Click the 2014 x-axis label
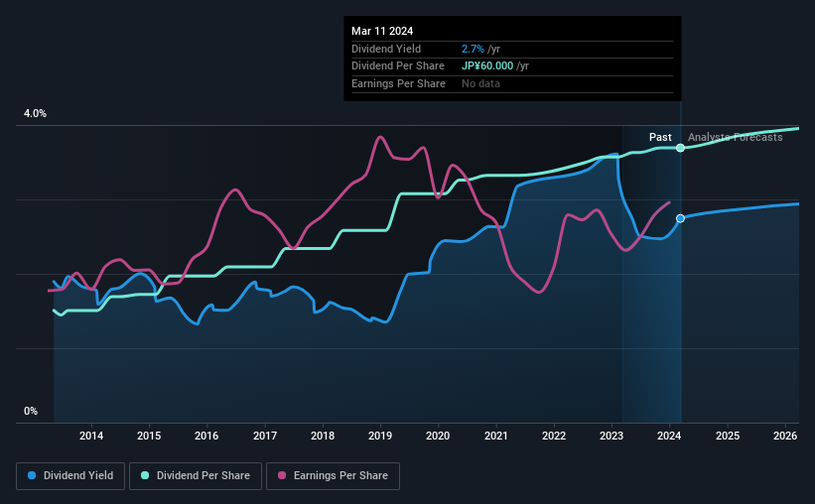This screenshot has width=815, height=504. [x=91, y=436]
